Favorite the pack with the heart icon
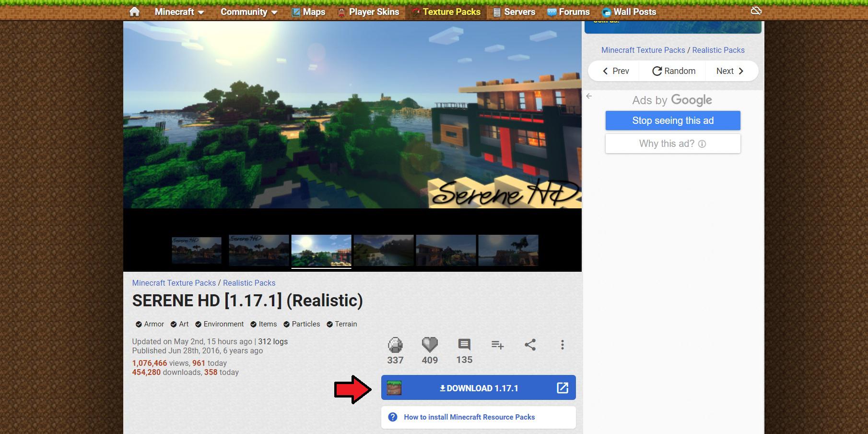The width and height of the screenshot is (868, 434). click(x=430, y=345)
